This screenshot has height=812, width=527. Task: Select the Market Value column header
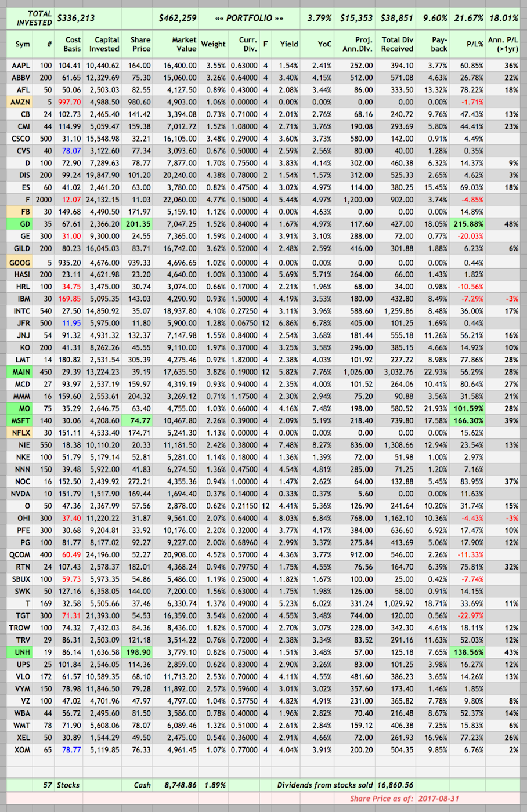[x=184, y=44]
